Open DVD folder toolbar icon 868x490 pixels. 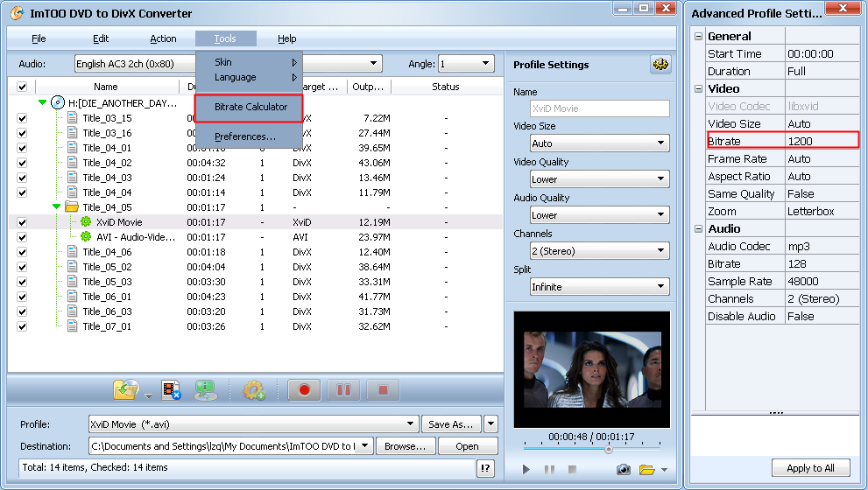(126, 390)
